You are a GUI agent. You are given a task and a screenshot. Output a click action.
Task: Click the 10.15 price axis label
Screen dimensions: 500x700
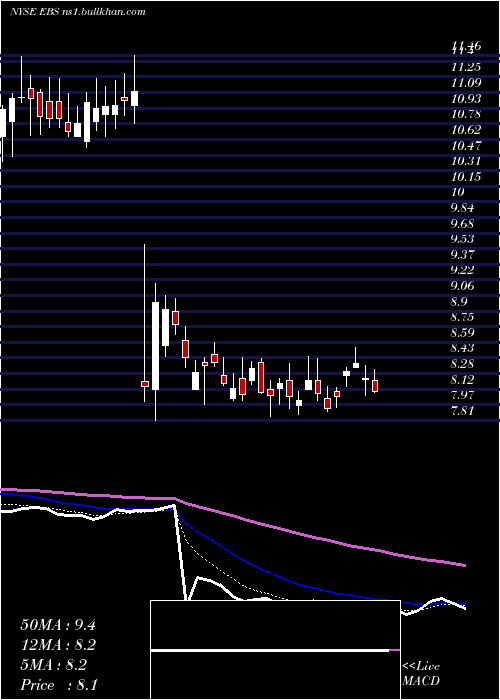(466, 177)
